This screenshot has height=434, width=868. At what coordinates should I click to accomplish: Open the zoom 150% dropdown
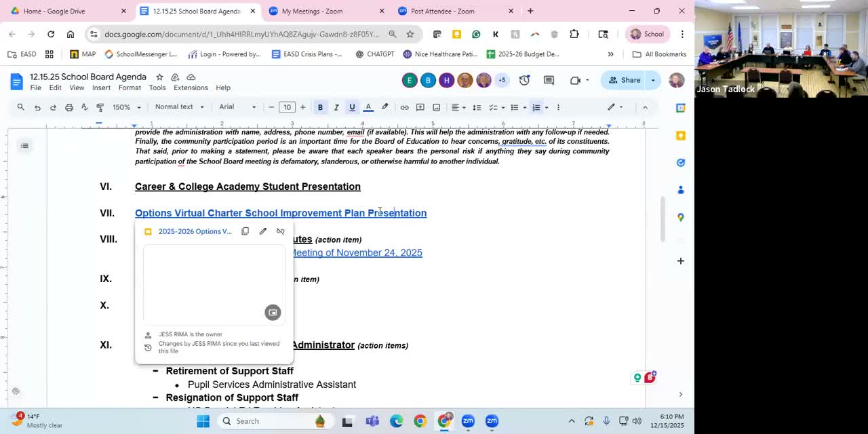(x=127, y=107)
